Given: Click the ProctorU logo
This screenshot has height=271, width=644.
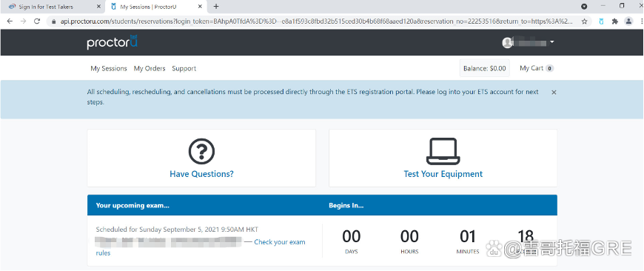Looking at the screenshot, I should [x=112, y=42].
